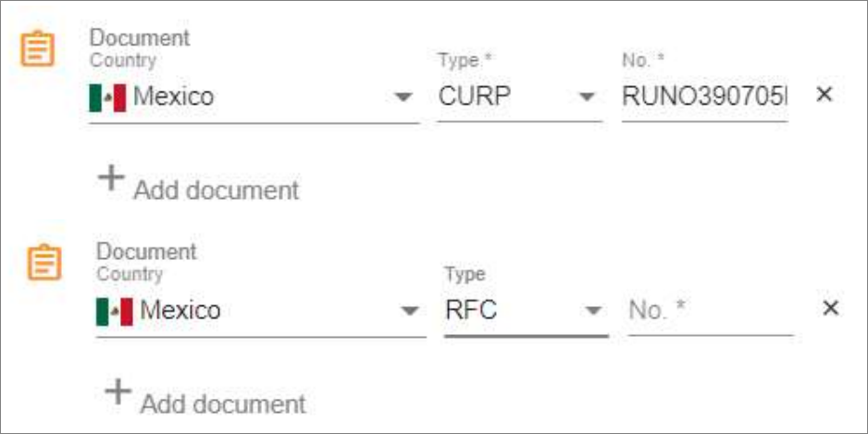Click the Mexico flag in the RFC document row

(115, 311)
